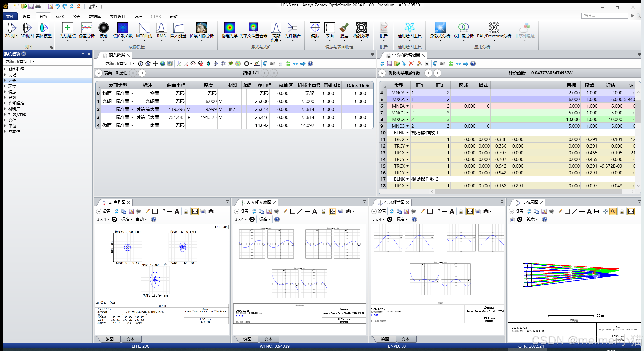Open the 点扩散函数 PSF analysis
644x351 pixels.
pos(123,32)
